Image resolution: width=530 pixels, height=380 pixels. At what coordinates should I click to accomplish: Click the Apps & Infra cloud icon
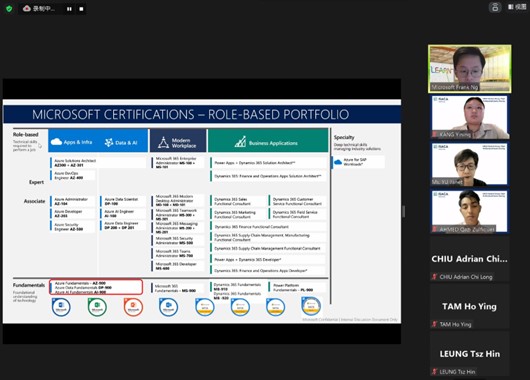[x=56, y=142]
